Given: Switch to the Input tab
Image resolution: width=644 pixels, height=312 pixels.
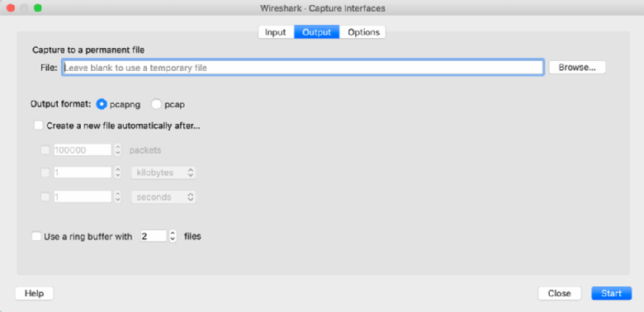Looking at the screenshot, I should click(276, 32).
